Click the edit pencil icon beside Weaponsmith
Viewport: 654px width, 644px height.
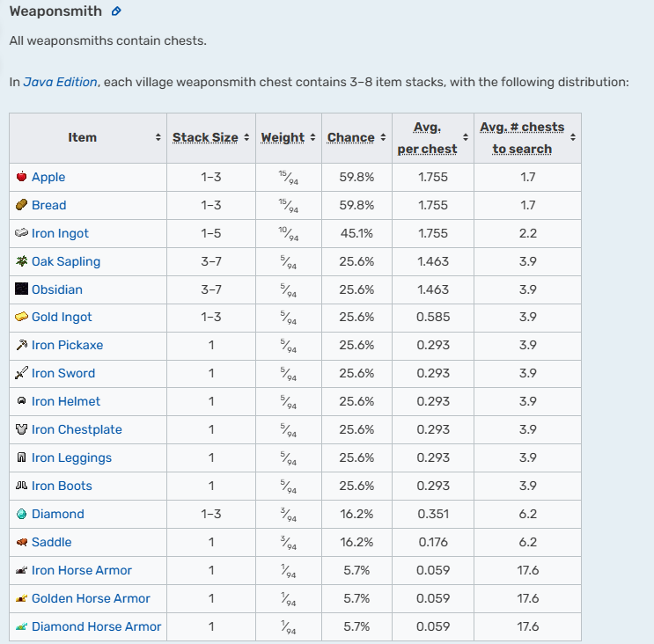point(117,12)
